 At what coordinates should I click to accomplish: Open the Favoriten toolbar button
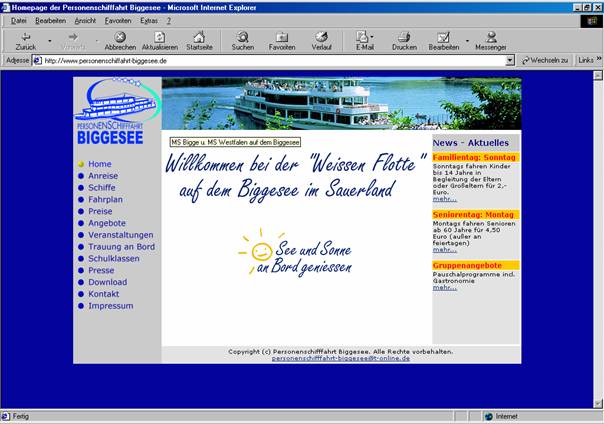pyautogui.click(x=282, y=41)
